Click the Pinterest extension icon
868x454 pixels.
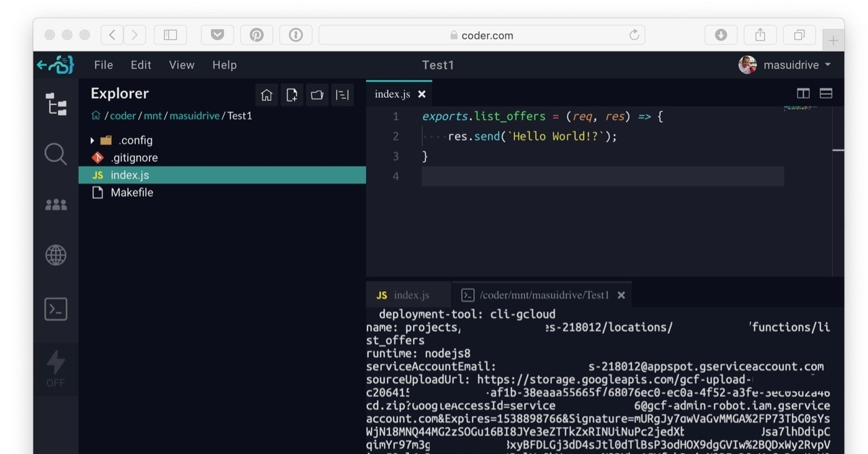(256, 35)
